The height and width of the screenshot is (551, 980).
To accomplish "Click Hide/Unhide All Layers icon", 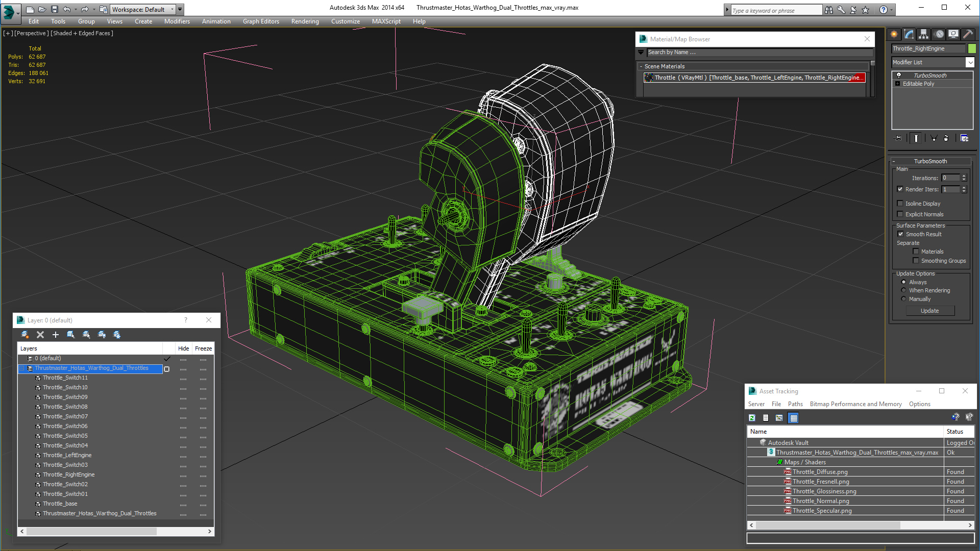I will [102, 335].
